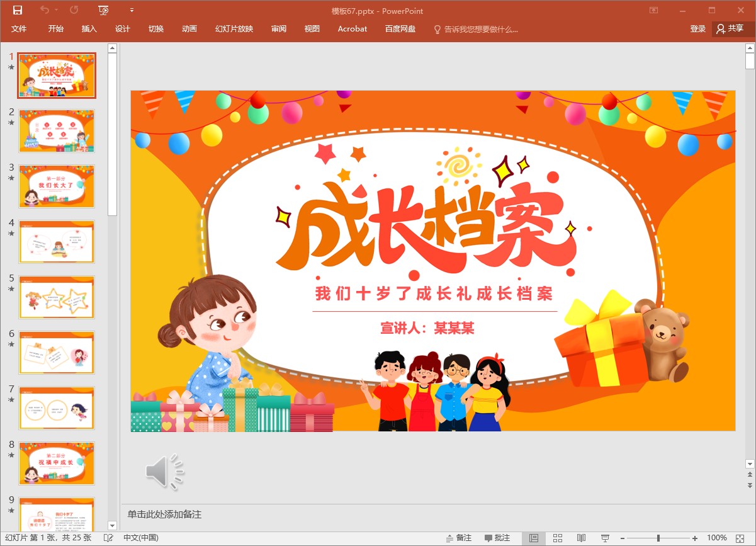Viewport: 756px width, 546px height.
Task: Click the Save icon in the quick access toolbar
Action: [x=17, y=10]
